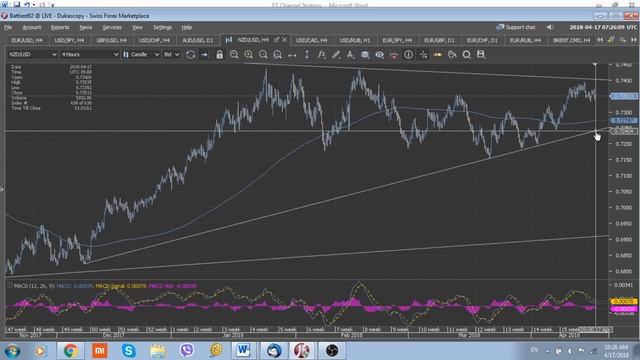Toggle the sound speaker icon
640x360 pixels.
click(x=549, y=27)
